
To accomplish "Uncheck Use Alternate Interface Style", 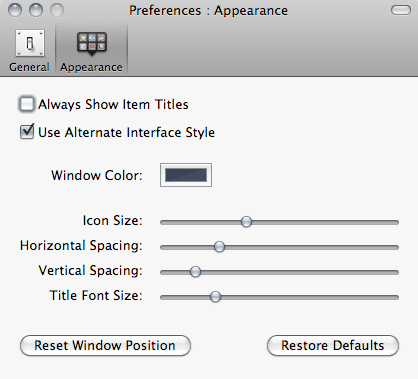I will [x=27, y=132].
